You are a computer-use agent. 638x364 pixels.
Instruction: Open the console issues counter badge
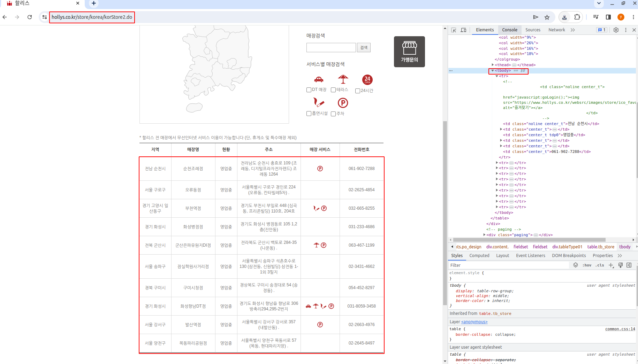click(602, 30)
